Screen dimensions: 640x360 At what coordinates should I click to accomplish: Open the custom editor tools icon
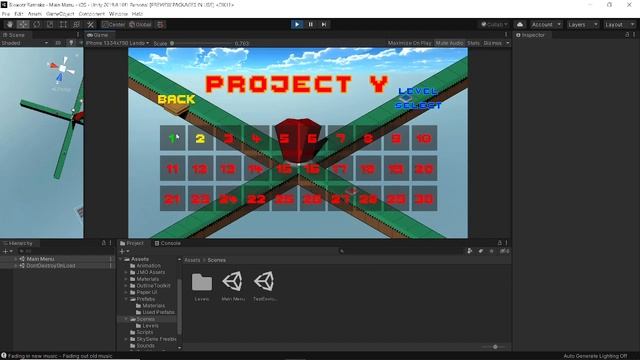pos(91,24)
